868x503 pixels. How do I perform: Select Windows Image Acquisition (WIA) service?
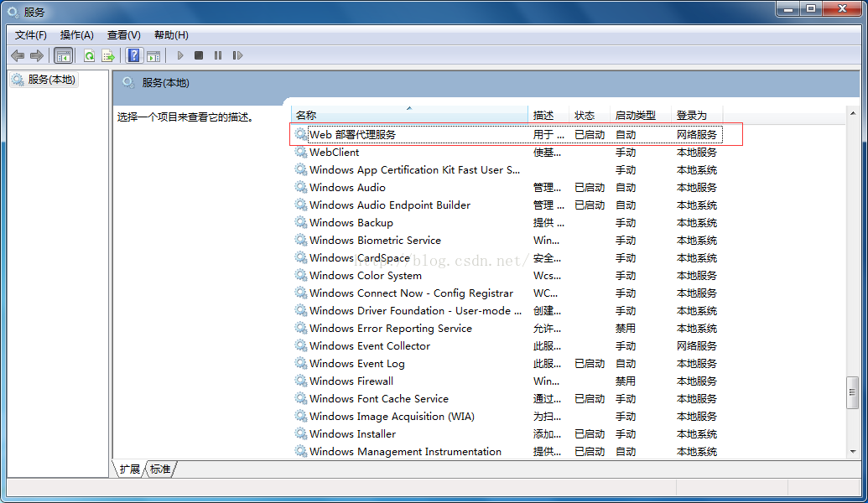[392, 416]
